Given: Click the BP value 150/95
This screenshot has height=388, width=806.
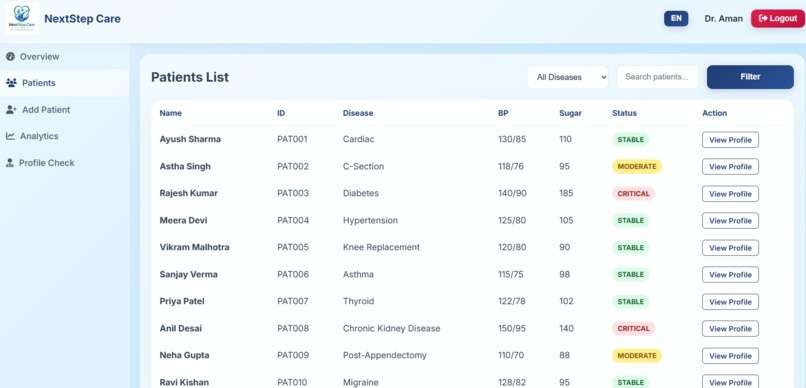Looking at the screenshot, I should [512, 328].
